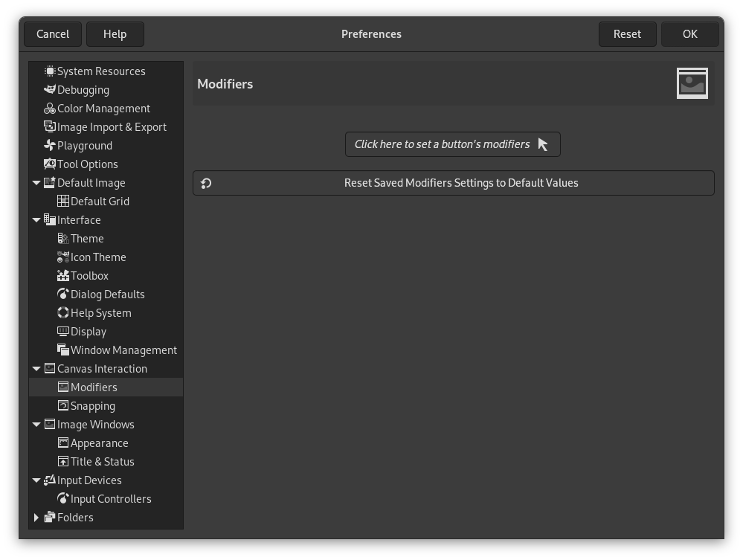Click the Icon Theme icon
The height and width of the screenshot is (560, 743).
tap(63, 257)
